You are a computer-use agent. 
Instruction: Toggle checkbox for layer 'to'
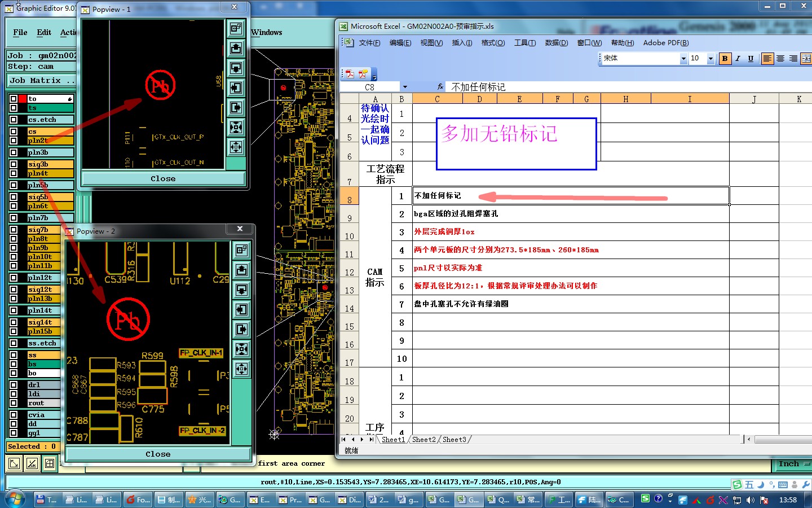tap(14, 99)
